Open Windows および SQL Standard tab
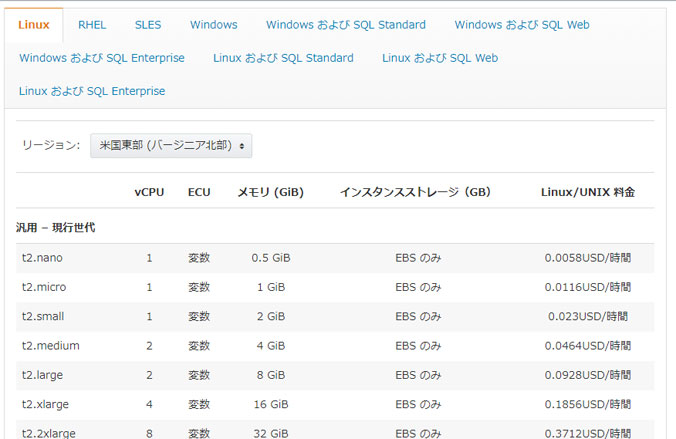 point(346,25)
